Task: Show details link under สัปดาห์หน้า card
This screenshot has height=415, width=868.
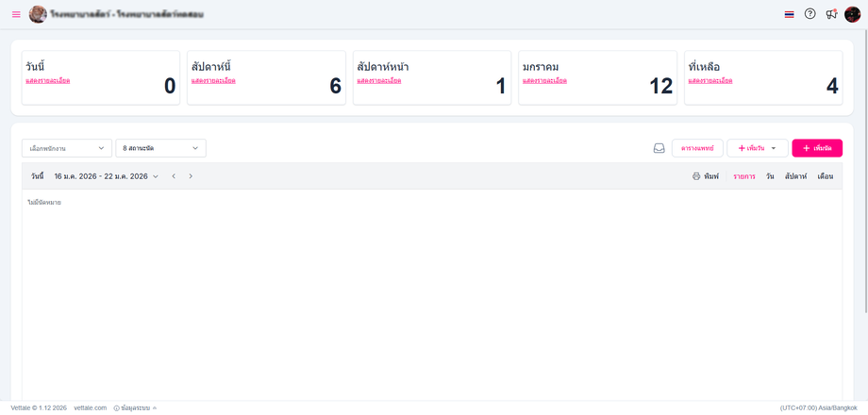Action: tap(379, 81)
